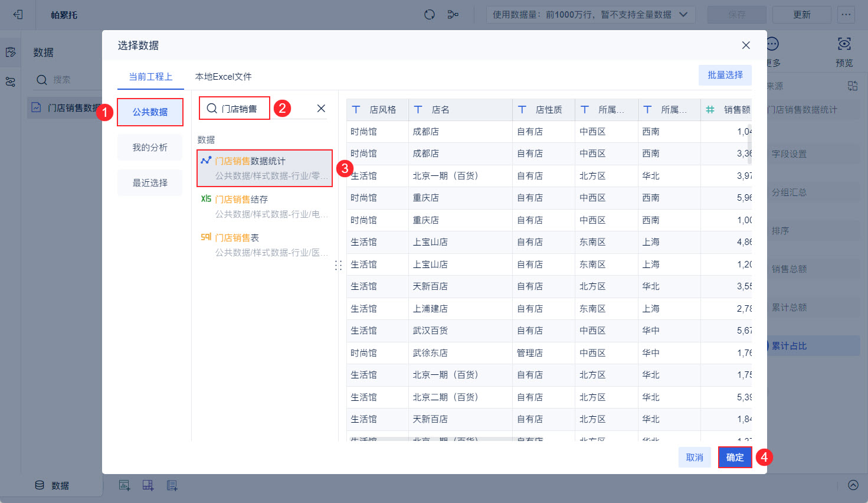Open the data flow icon in top bar

click(x=453, y=15)
